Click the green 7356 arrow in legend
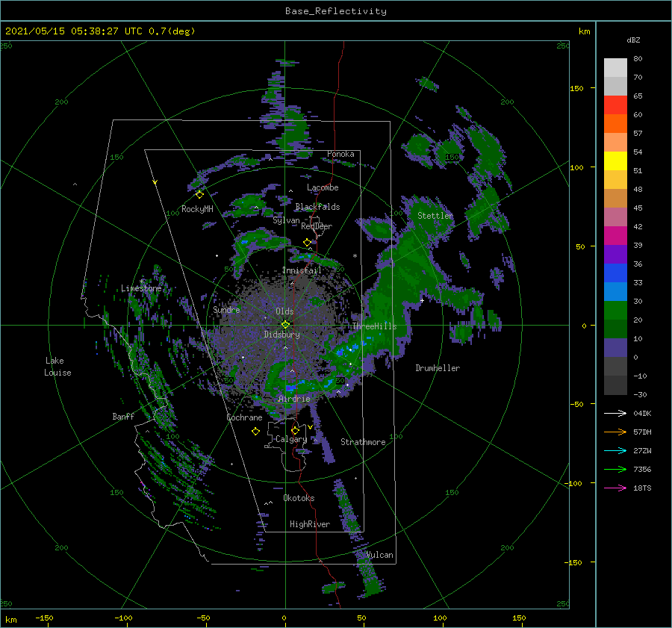The image size is (672, 628). click(615, 470)
